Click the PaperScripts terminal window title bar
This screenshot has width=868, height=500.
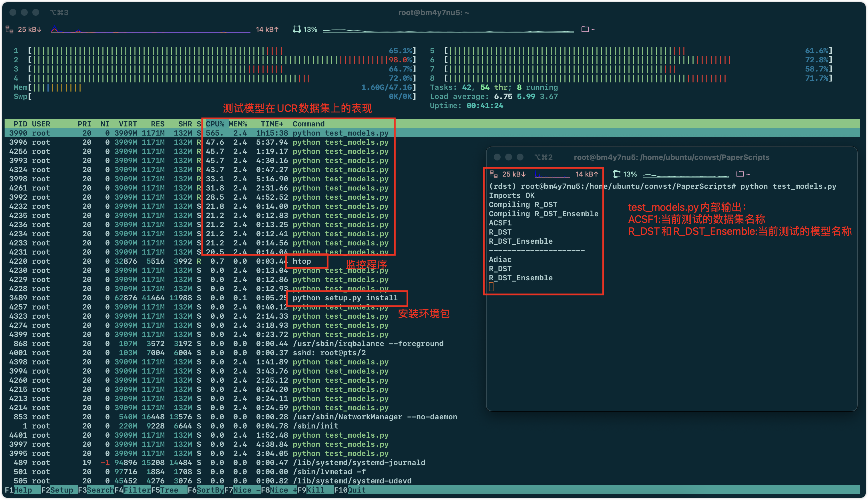pyautogui.click(x=671, y=157)
